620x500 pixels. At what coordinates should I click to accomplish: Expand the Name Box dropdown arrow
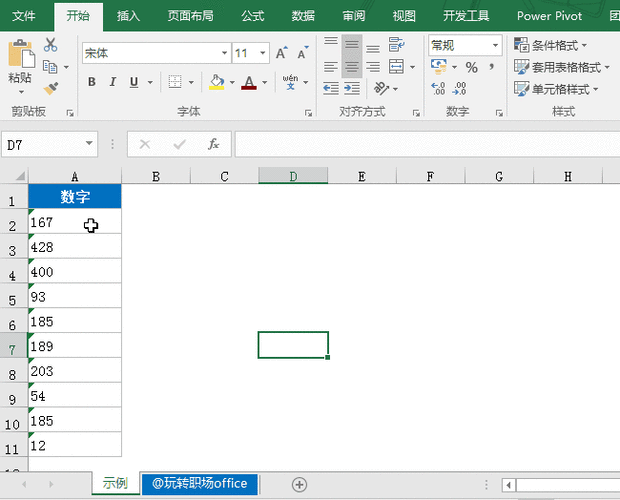click(89, 143)
